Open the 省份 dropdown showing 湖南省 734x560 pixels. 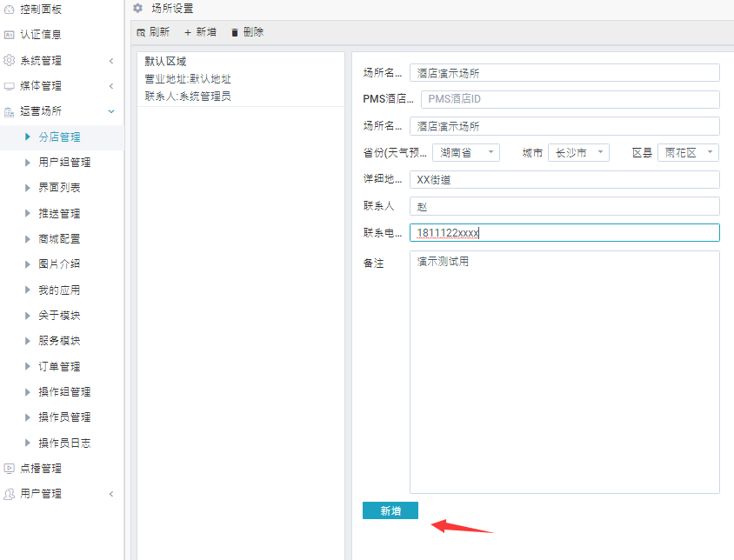[x=466, y=153]
